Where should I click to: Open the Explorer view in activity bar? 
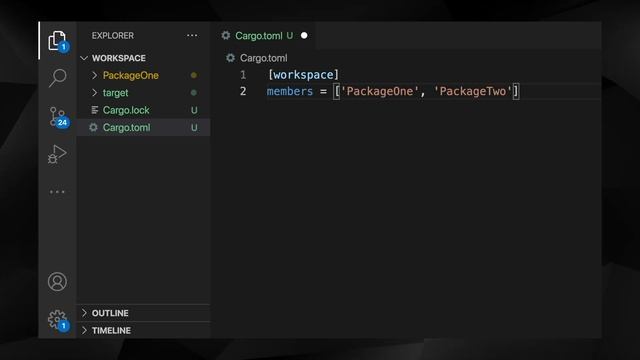58,41
